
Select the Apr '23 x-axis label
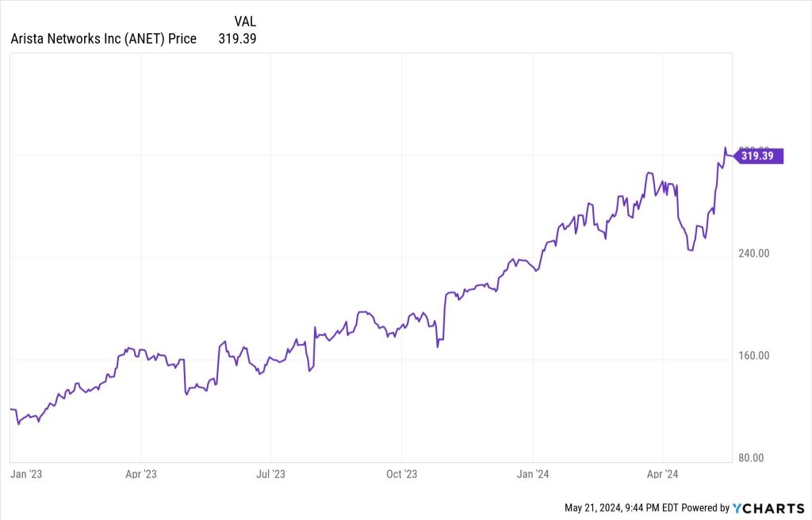[140, 474]
